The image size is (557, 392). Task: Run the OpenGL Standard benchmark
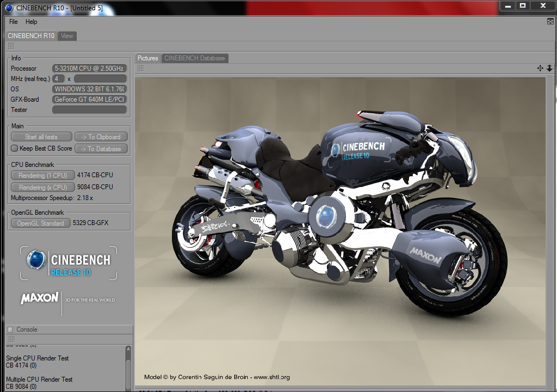[40, 223]
